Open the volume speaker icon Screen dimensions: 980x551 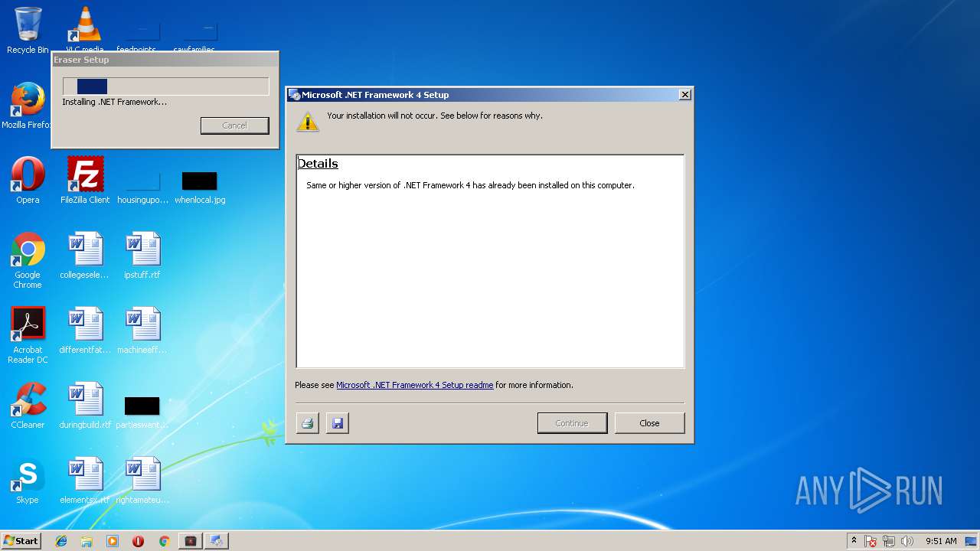(907, 541)
